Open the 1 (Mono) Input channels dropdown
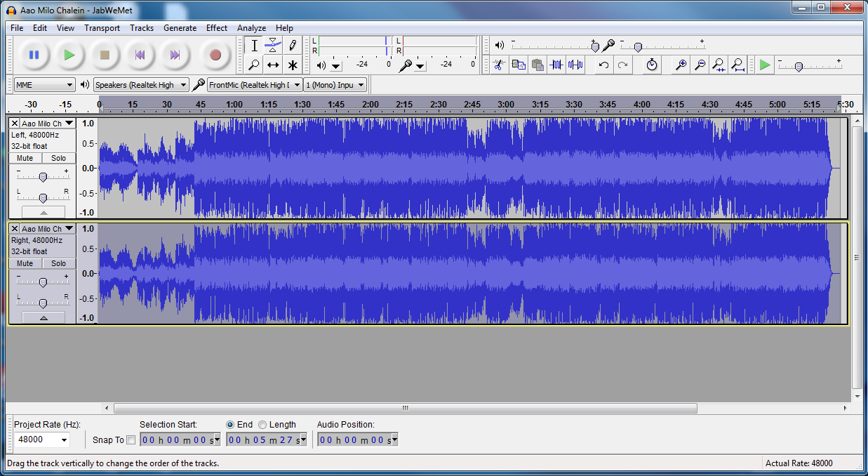This screenshot has width=868, height=476. [x=335, y=85]
